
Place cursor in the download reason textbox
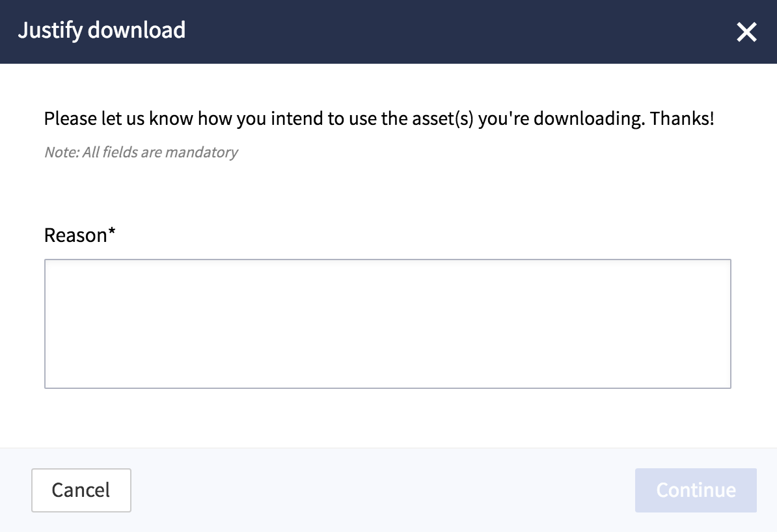(x=387, y=323)
